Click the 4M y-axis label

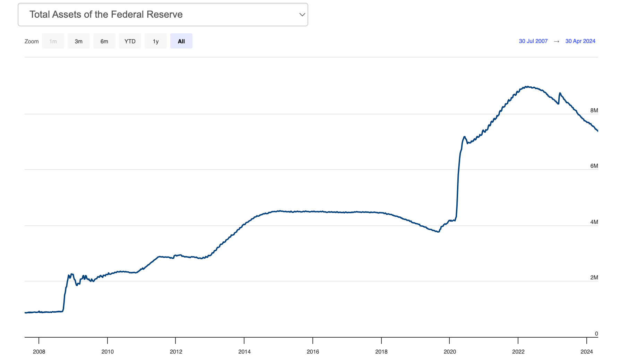tap(594, 222)
